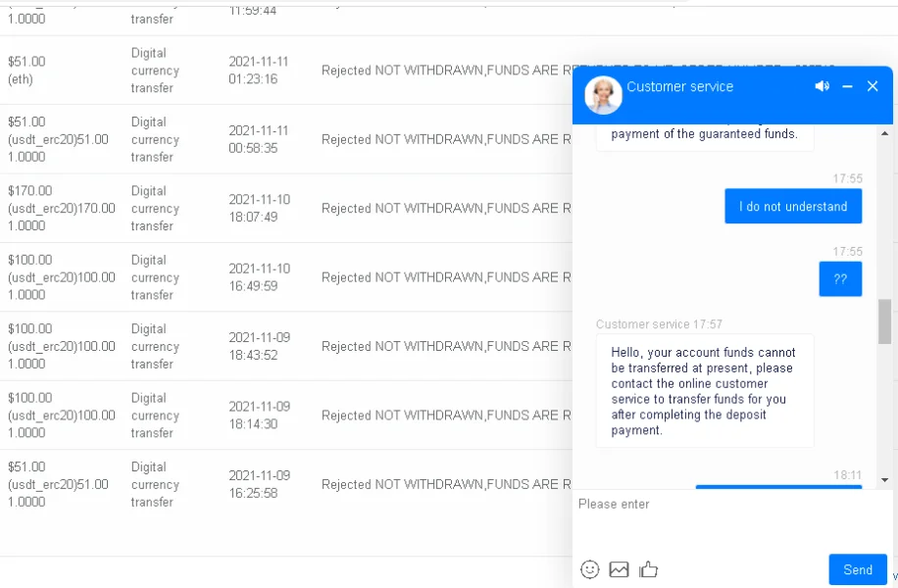Click the customer service agent avatar

(603, 95)
